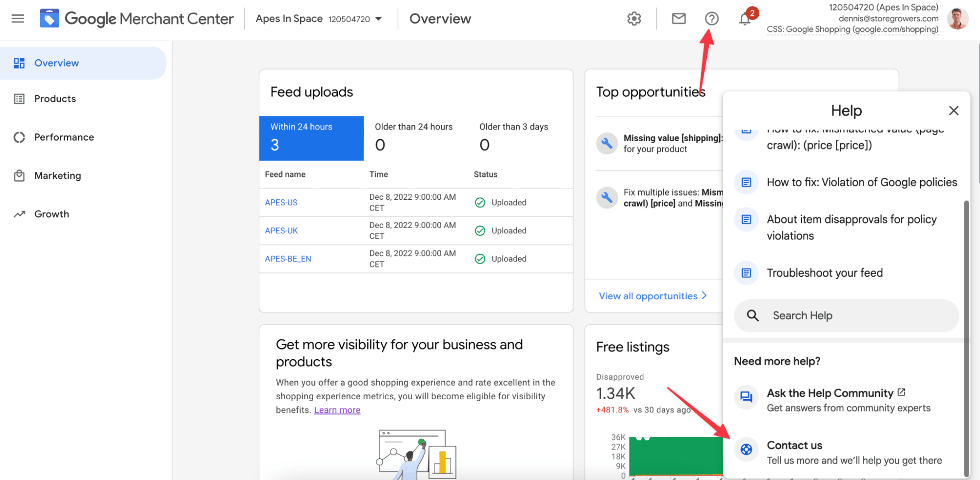Click the user profile avatar
The width and height of the screenshot is (980, 480).
(957, 19)
